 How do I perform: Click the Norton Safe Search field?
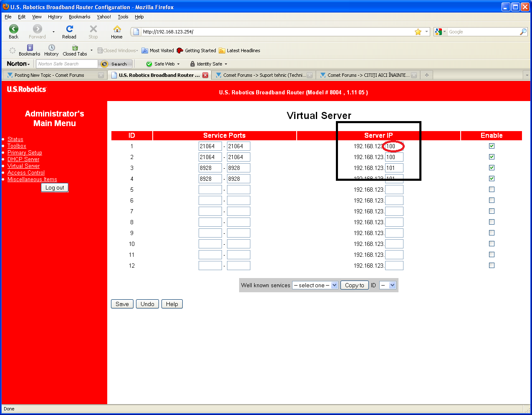point(67,64)
